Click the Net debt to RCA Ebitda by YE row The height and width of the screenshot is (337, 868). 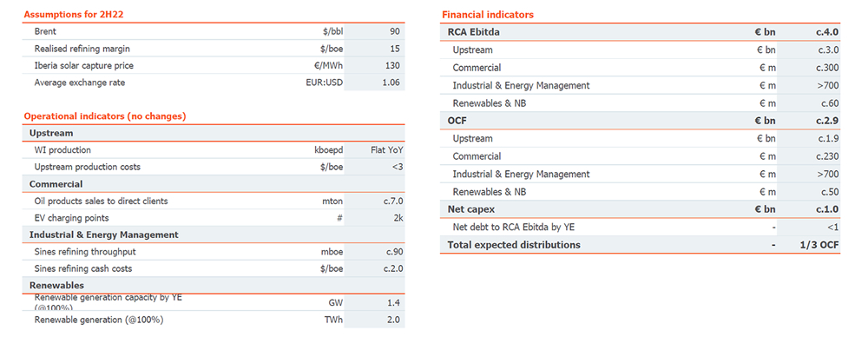[640, 227]
